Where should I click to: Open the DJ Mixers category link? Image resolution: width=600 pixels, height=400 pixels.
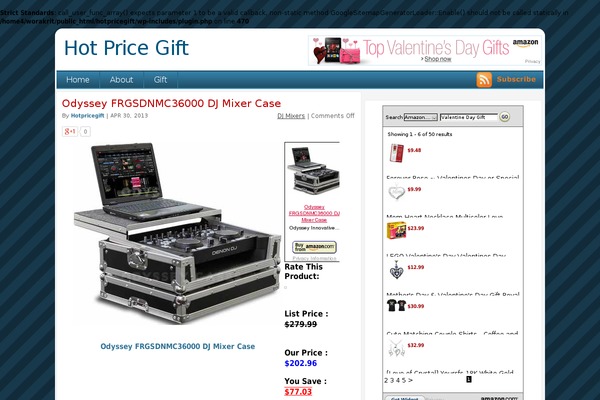click(x=291, y=116)
